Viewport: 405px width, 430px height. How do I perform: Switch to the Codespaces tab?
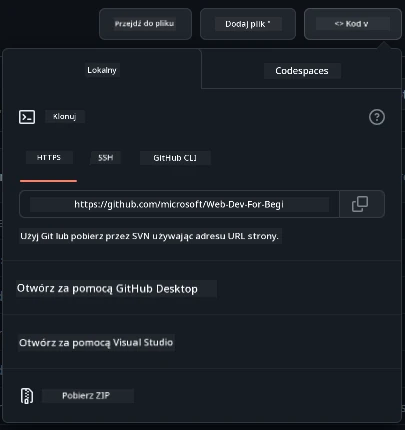point(302,71)
